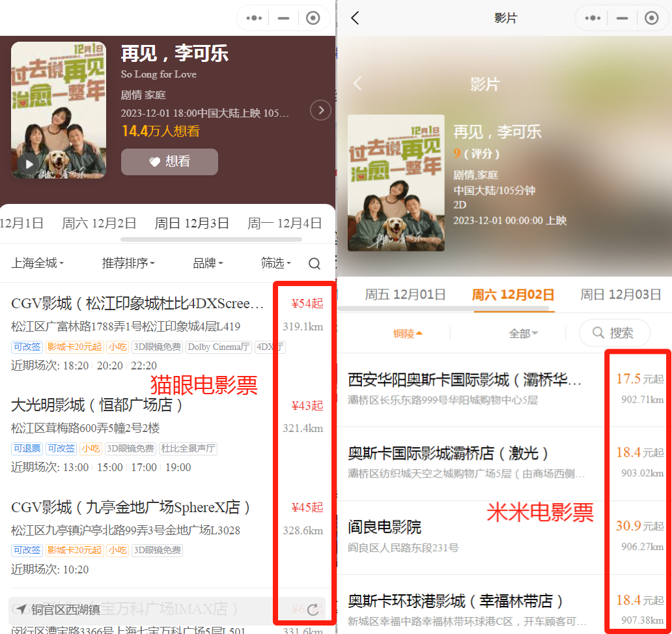Screen dimensions: 672x634
Task: Select the 周日 12月3日 date tab on left
Action: pyautogui.click(x=191, y=223)
